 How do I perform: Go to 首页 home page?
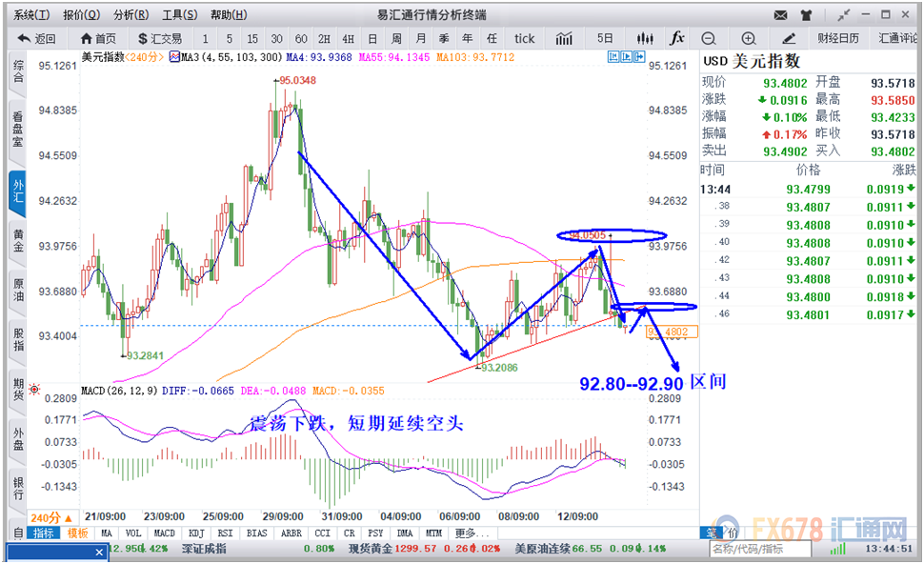[x=98, y=39]
